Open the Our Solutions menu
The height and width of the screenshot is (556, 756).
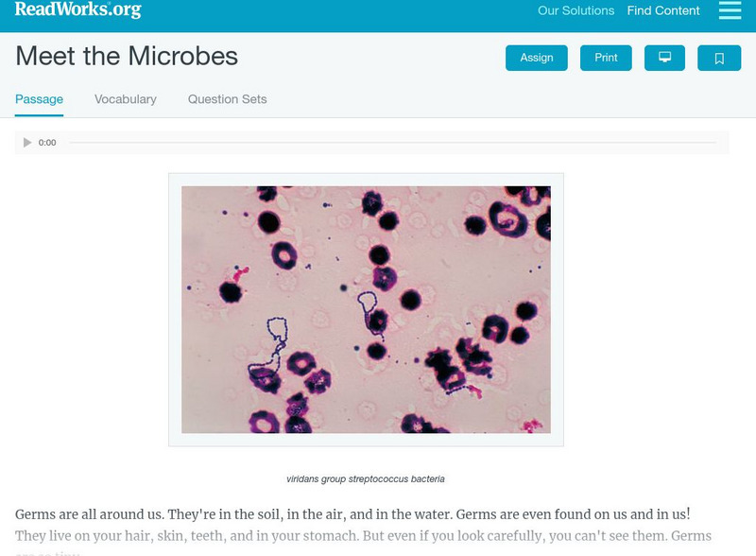tap(576, 11)
